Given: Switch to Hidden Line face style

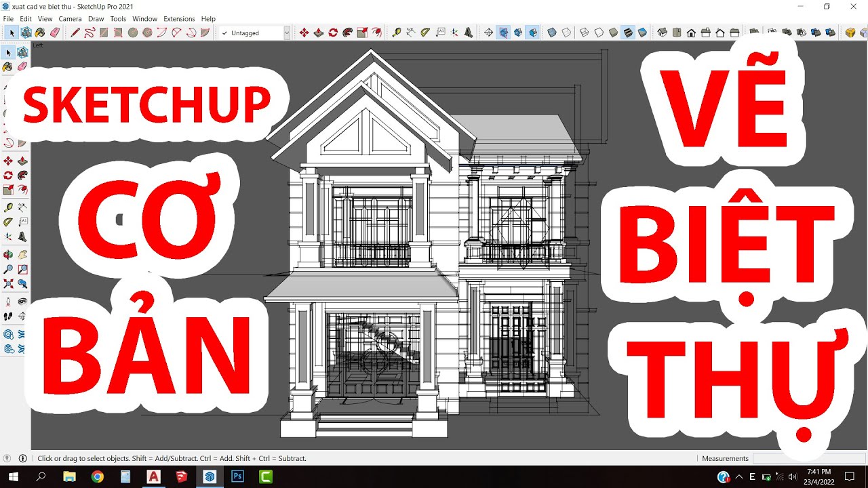Looking at the screenshot, I should [x=599, y=33].
